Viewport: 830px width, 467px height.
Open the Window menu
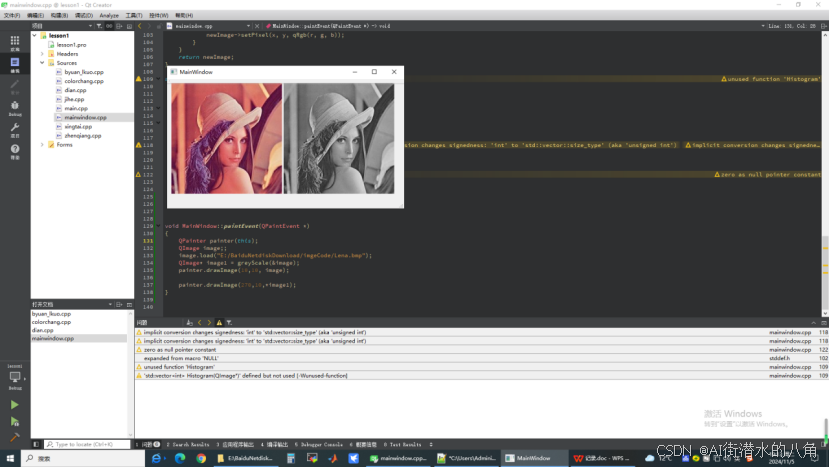(x=158, y=15)
